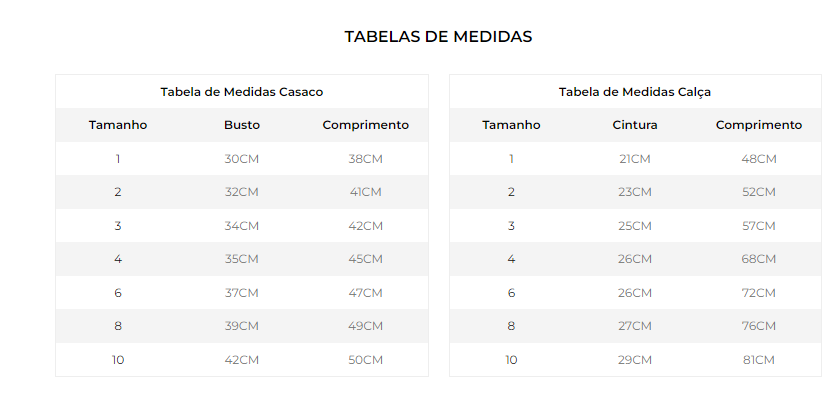Select the Tabela de Medidas Calça title
The height and width of the screenshot is (413, 833).
[x=635, y=92]
